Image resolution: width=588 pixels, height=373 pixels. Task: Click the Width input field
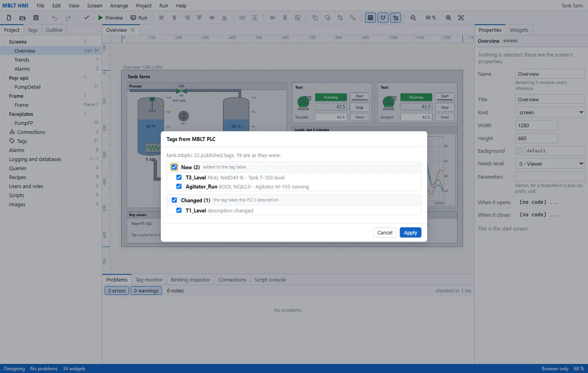pos(537,125)
